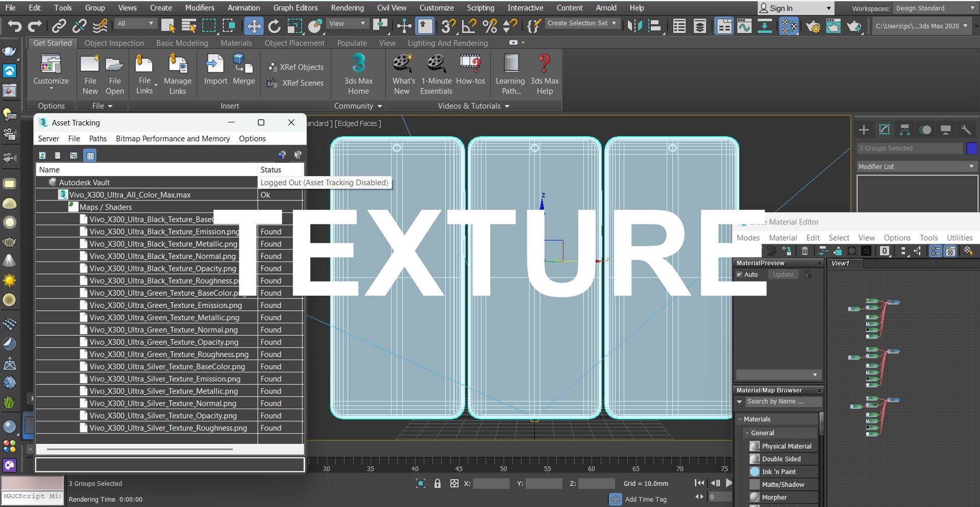
Task: Click the Merge ribbon button
Action: [x=243, y=70]
